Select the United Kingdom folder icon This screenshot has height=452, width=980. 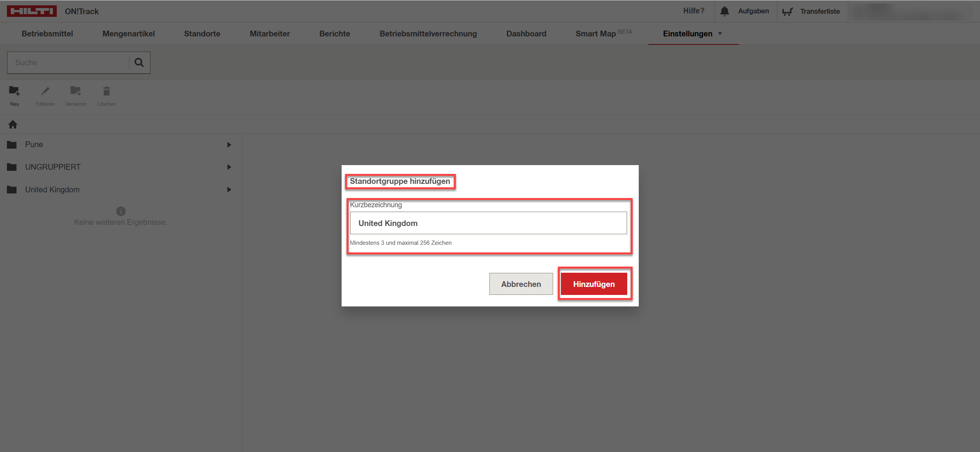(12, 190)
